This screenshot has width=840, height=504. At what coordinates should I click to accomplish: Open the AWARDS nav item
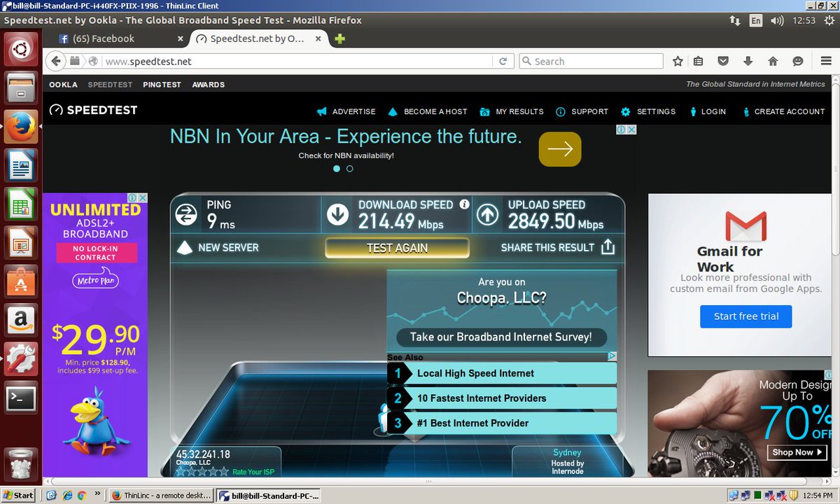208,85
